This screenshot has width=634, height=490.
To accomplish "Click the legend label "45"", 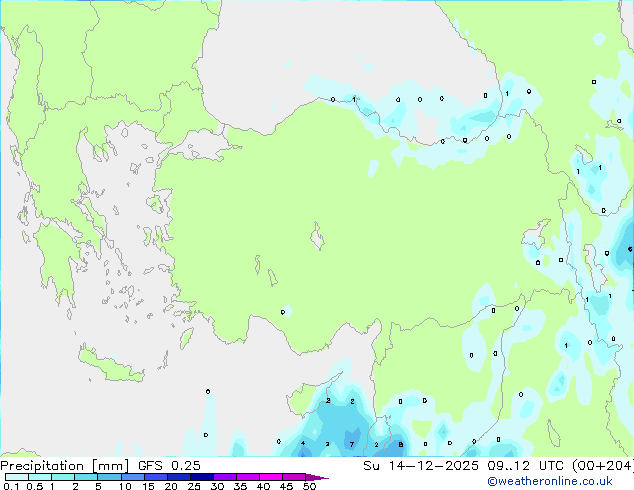I will click(x=286, y=486).
